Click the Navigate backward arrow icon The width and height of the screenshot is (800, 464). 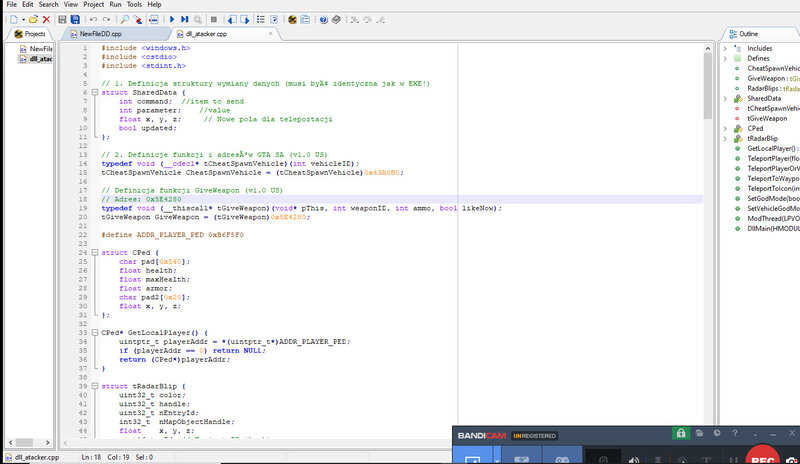pyautogui.click(x=232, y=19)
